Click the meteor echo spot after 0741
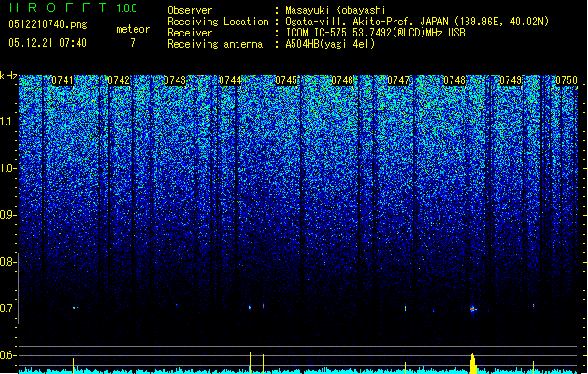Image resolution: width=588 pixels, height=374 pixels. [74, 308]
